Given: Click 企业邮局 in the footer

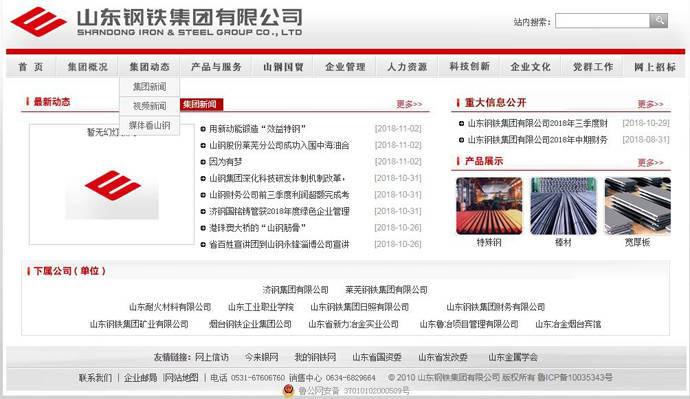Looking at the screenshot, I should (x=140, y=377).
